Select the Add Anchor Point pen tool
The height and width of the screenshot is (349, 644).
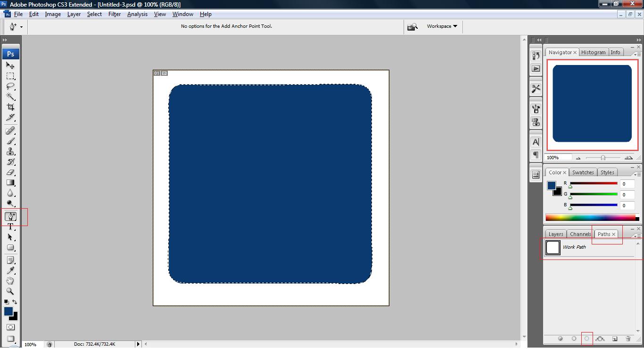point(10,216)
